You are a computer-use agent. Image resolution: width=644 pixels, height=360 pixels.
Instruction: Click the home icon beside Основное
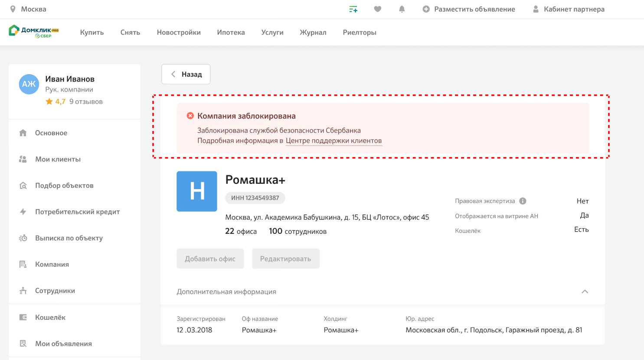pos(23,133)
